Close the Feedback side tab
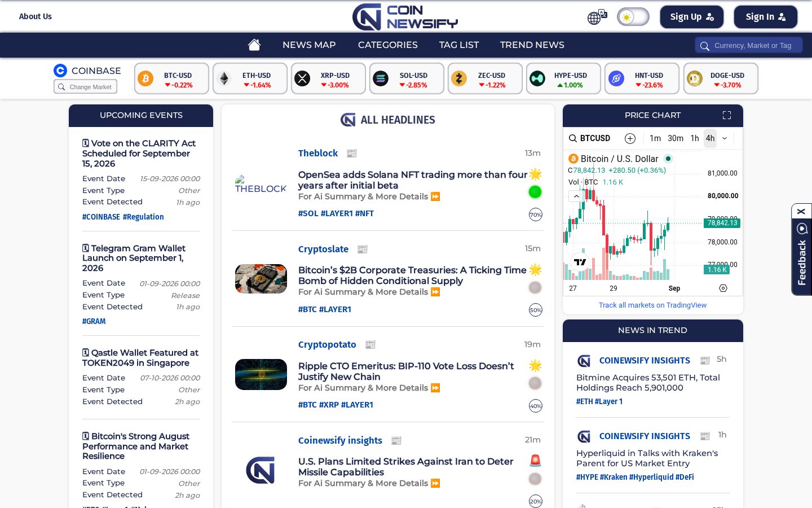The height and width of the screenshot is (508, 812). click(801, 212)
